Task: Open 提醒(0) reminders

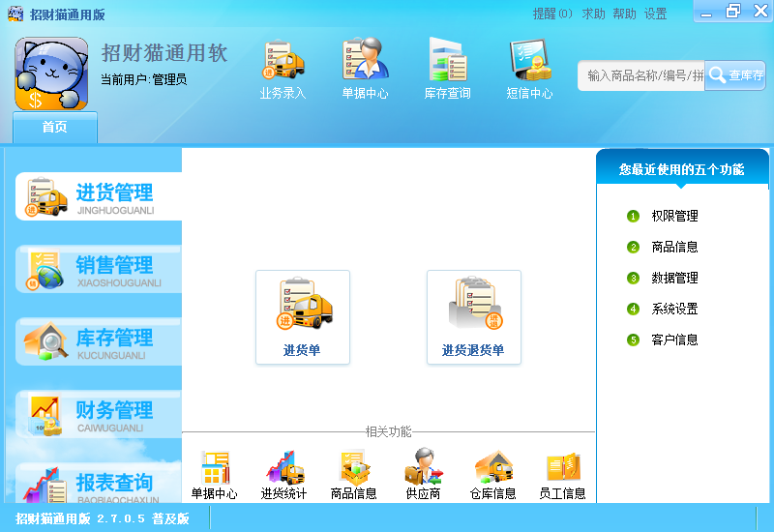Action: point(552,14)
